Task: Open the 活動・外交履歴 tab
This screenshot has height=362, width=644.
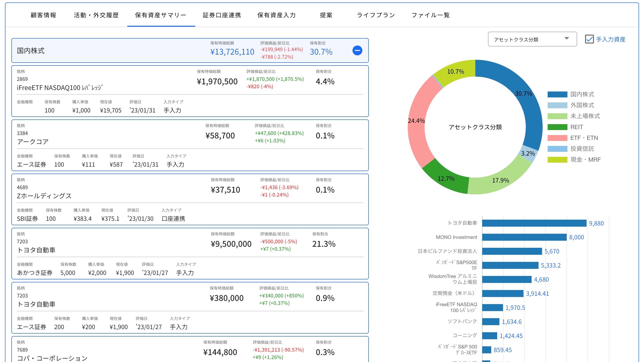Action: (96, 15)
